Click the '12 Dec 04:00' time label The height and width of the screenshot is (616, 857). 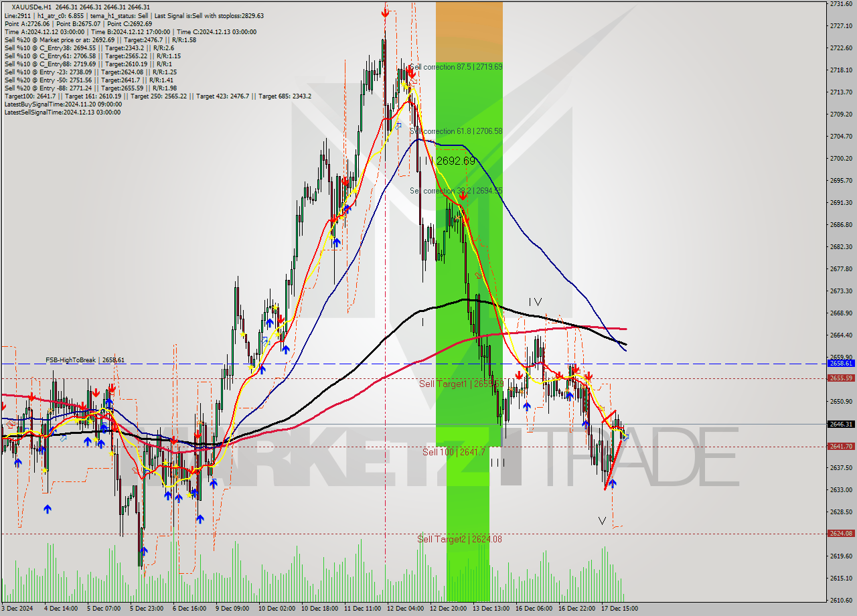pos(405,609)
